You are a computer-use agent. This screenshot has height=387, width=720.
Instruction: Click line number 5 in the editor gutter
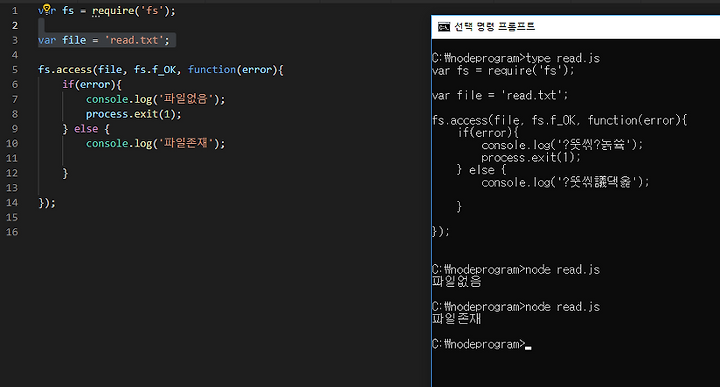[15, 70]
